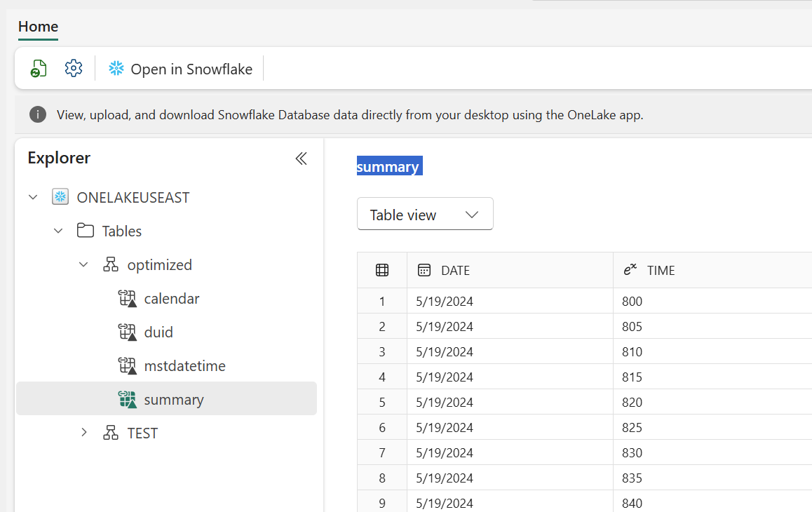Click the table icon beside mstdatetime
The width and height of the screenshot is (812, 512).
[x=127, y=365]
